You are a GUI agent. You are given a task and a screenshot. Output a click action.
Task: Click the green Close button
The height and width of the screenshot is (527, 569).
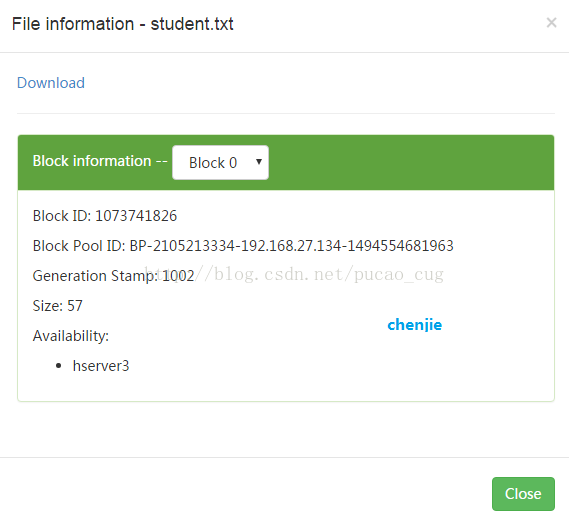click(523, 494)
